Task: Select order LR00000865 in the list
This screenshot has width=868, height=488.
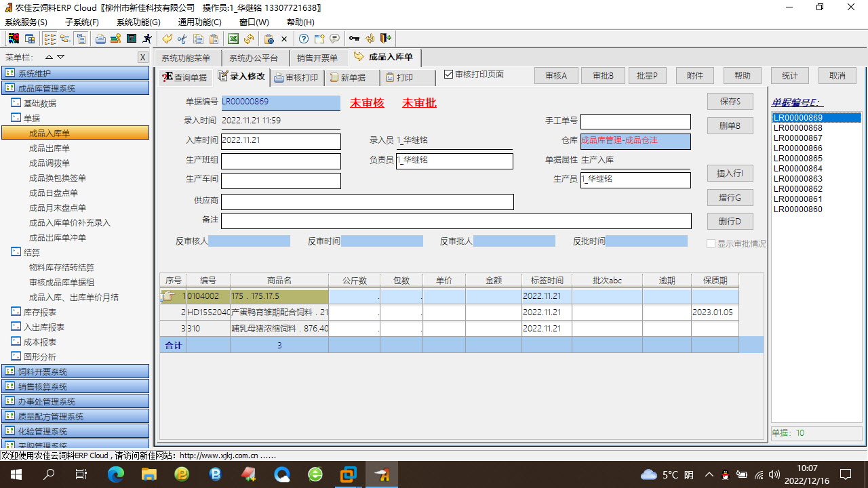Action: pyautogui.click(x=798, y=159)
